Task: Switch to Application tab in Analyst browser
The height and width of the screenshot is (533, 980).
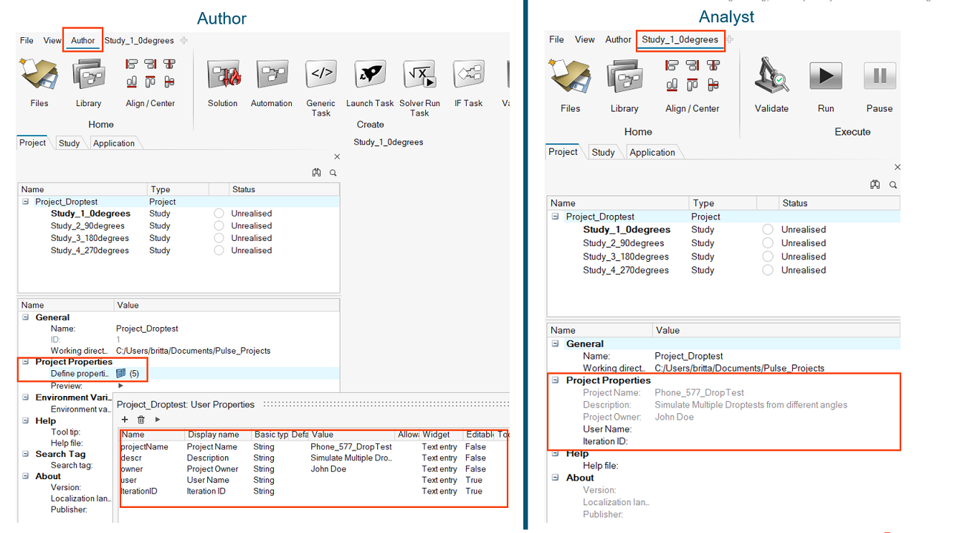Action: point(652,152)
